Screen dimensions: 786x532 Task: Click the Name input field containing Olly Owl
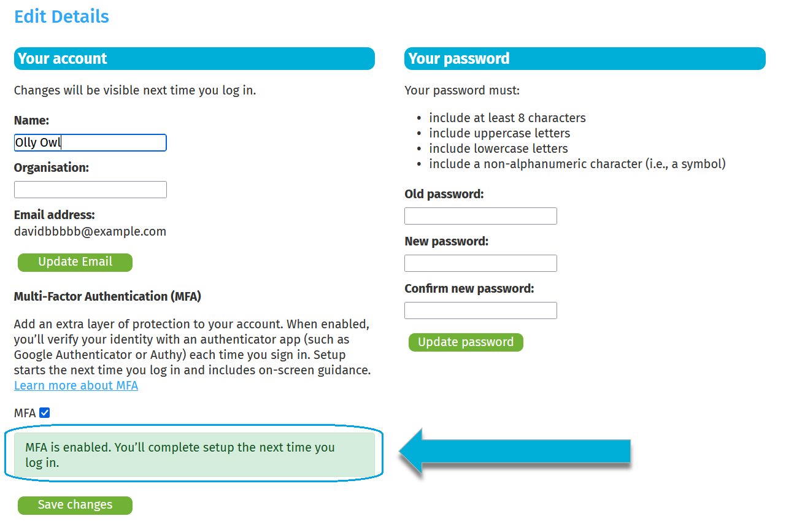pos(90,143)
